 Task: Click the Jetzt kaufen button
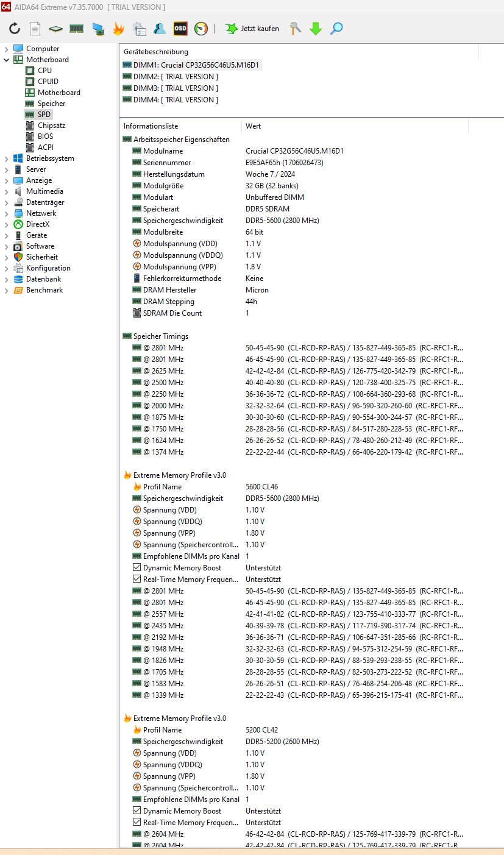(251, 29)
